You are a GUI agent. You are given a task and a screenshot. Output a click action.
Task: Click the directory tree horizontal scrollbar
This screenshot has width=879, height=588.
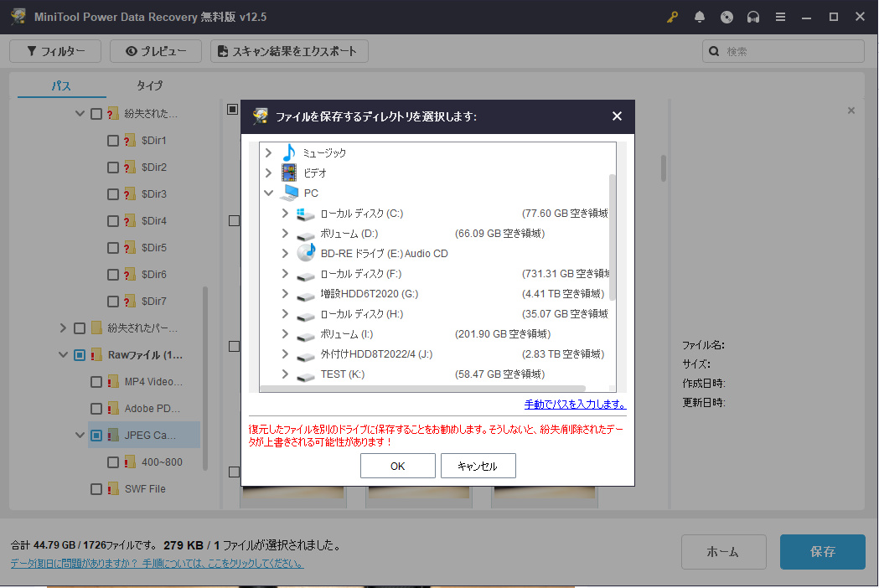pyautogui.click(x=423, y=389)
